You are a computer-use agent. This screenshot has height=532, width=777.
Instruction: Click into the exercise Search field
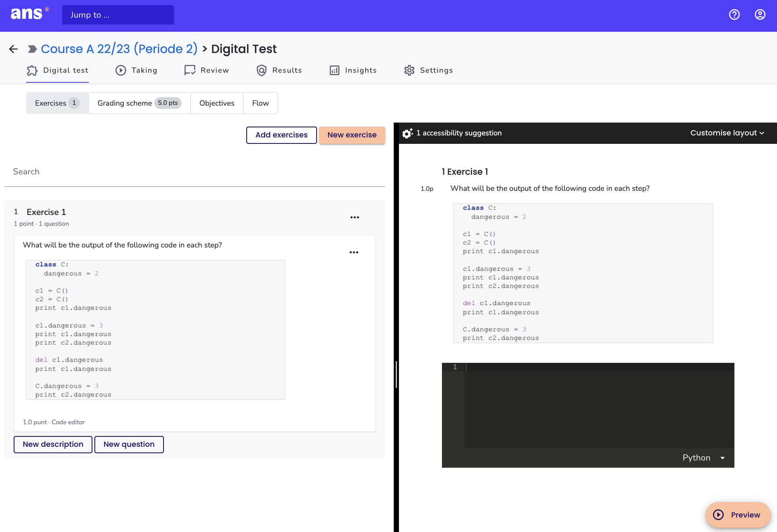[x=194, y=172]
